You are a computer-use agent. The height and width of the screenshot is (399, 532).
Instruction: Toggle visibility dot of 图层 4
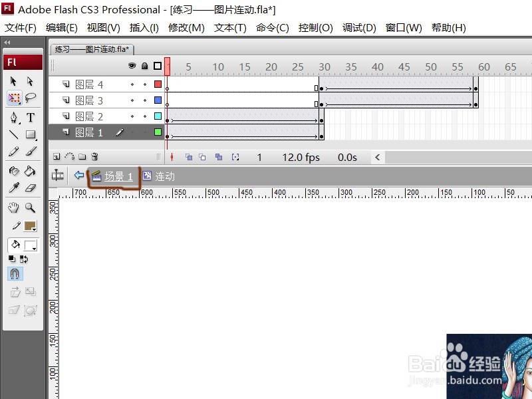[x=132, y=84]
